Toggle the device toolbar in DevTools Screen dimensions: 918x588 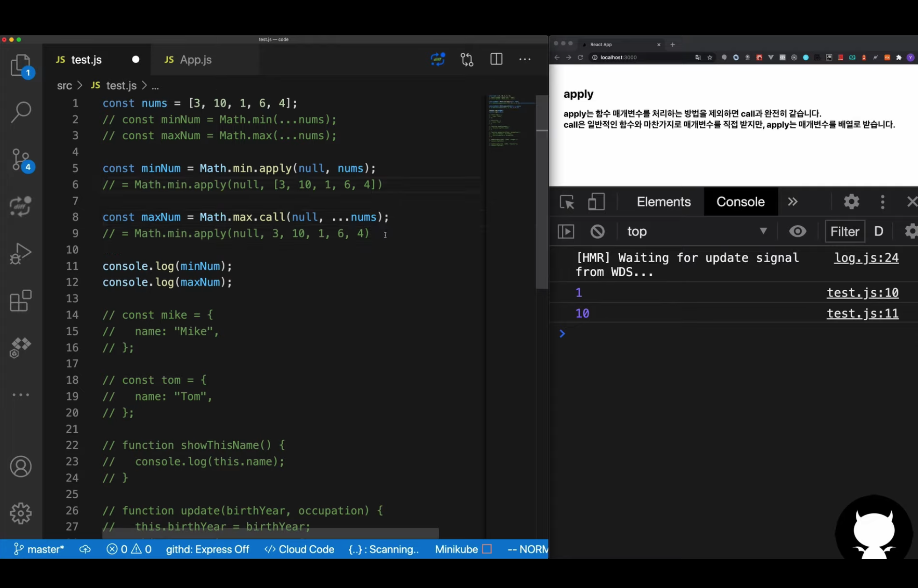click(x=596, y=202)
